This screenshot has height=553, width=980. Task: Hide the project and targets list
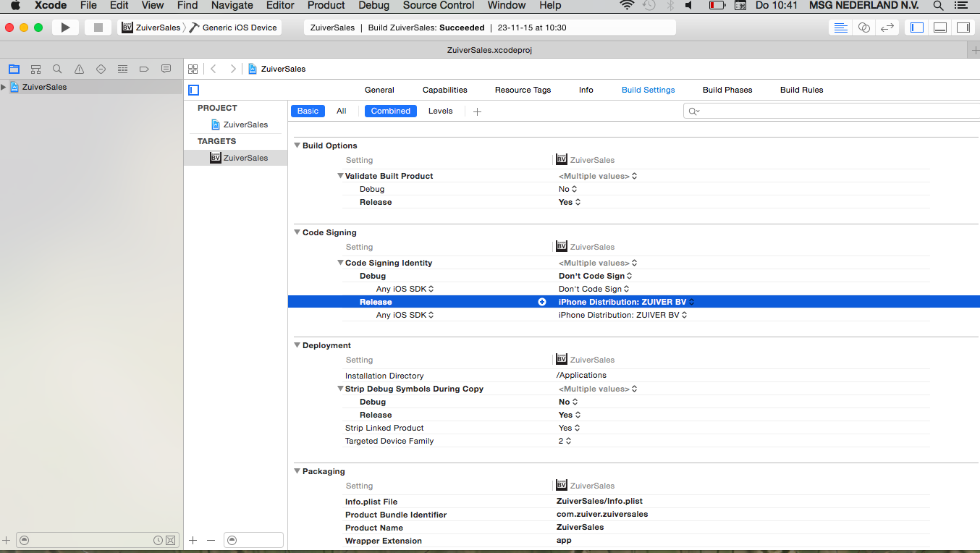(x=193, y=90)
